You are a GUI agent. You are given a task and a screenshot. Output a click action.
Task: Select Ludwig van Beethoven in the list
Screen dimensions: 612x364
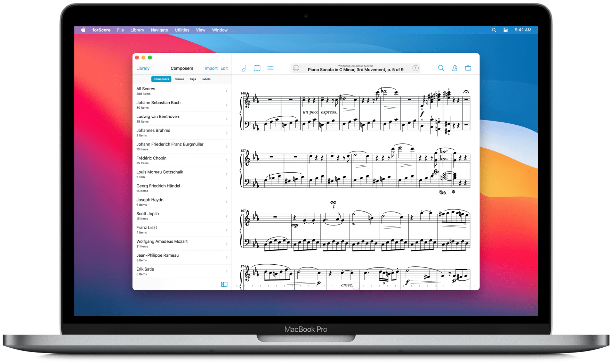tap(182, 119)
